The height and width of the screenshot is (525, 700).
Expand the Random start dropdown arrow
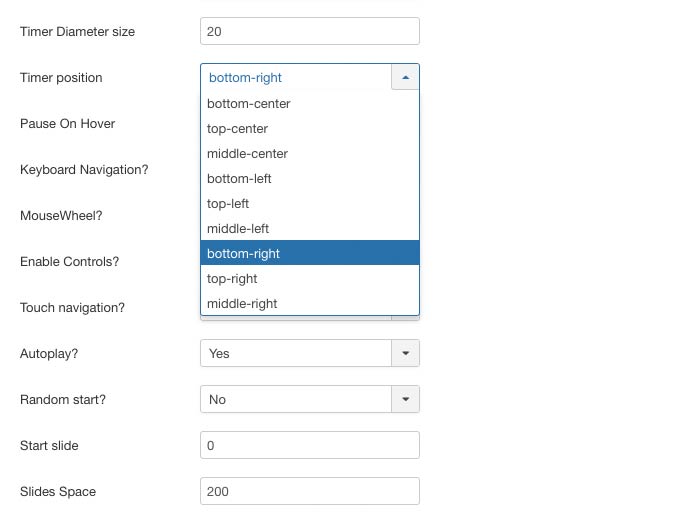click(405, 399)
